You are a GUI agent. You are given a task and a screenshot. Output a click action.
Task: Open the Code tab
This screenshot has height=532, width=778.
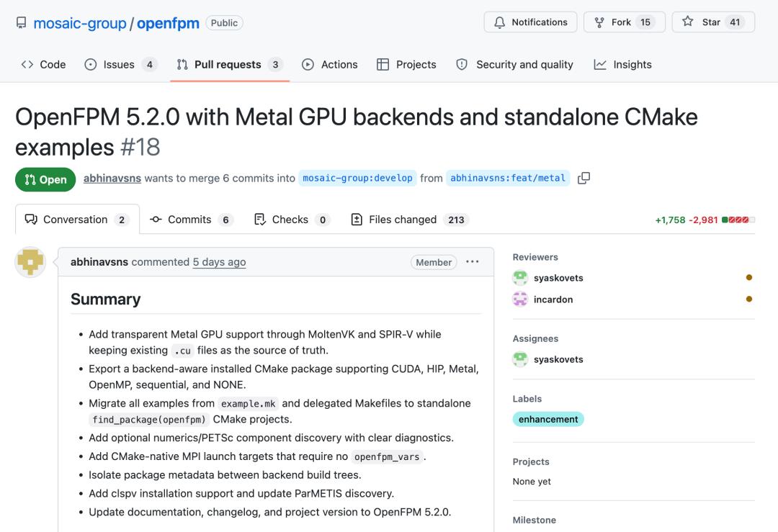coord(43,65)
